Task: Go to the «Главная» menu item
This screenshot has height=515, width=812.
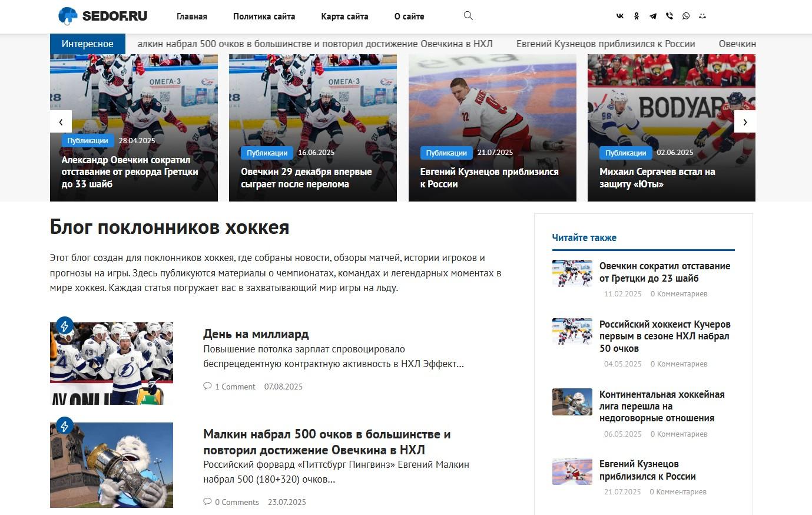Action: tap(192, 16)
